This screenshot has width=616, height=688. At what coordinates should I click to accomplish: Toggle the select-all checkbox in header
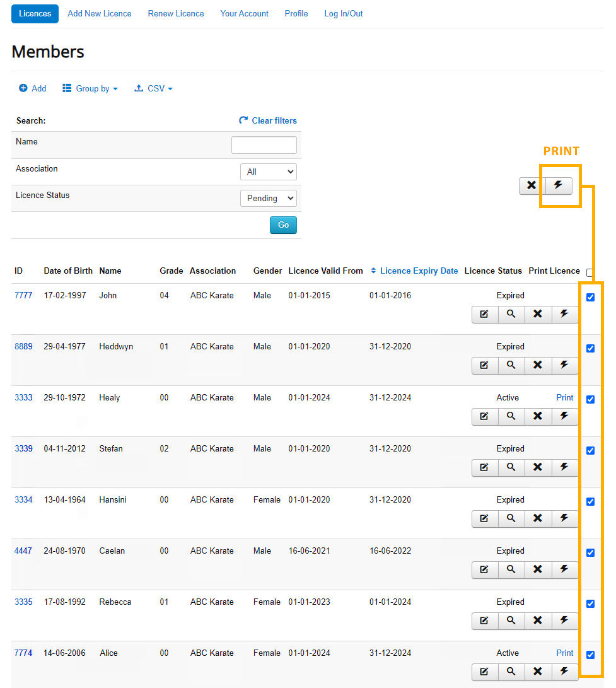click(590, 273)
